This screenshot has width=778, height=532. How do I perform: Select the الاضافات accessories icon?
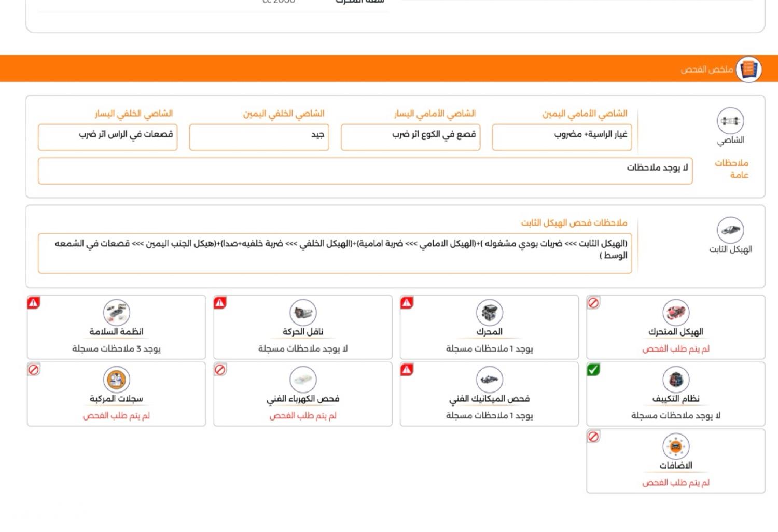pos(676,446)
